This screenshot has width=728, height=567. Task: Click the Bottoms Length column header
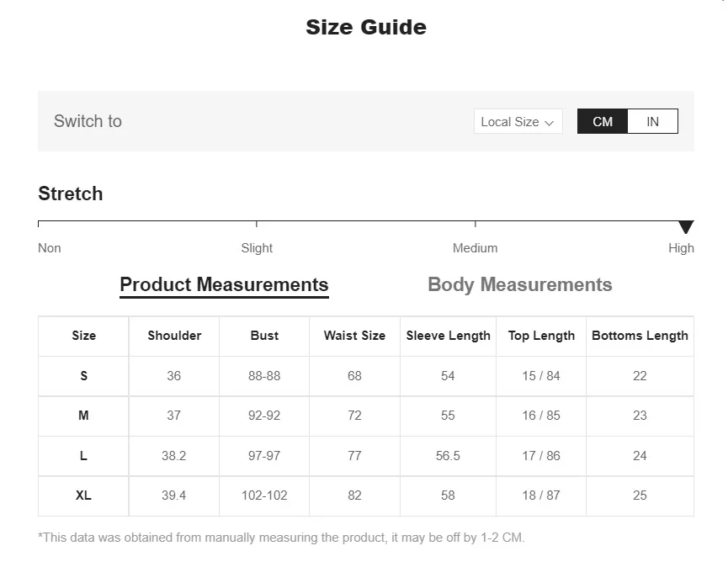[x=640, y=336]
